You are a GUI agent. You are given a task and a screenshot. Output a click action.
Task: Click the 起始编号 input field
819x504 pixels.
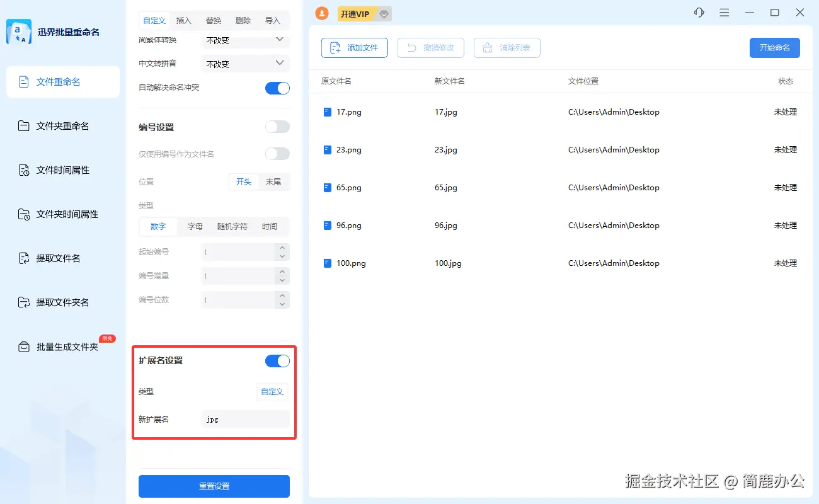(239, 252)
